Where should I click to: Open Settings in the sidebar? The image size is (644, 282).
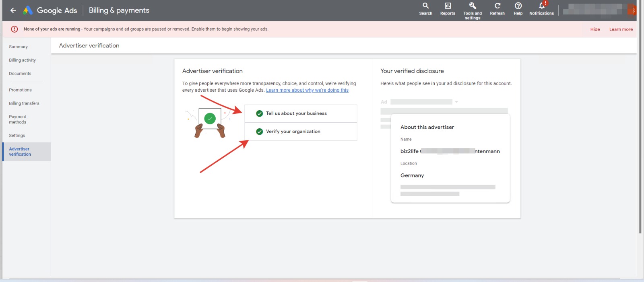(x=17, y=136)
